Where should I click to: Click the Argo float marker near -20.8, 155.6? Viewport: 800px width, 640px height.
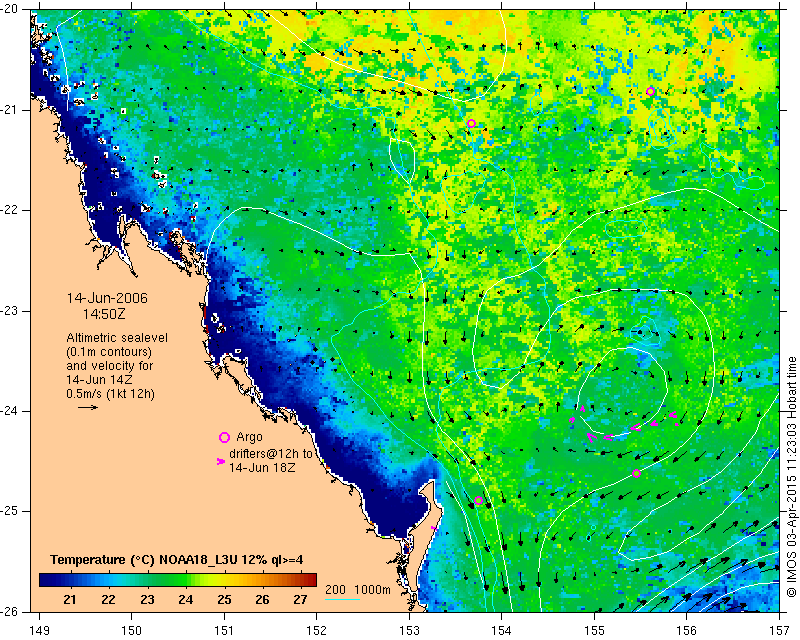pos(651,92)
